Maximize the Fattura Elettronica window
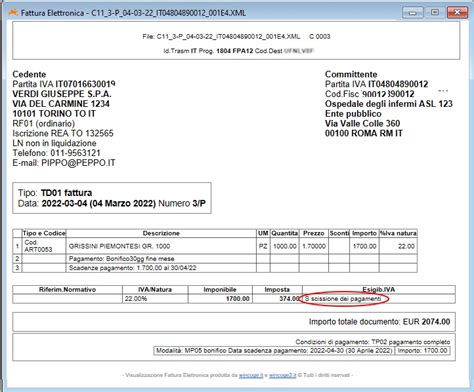This screenshot has height=392, width=474. pyautogui.click(x=435, y=13)
